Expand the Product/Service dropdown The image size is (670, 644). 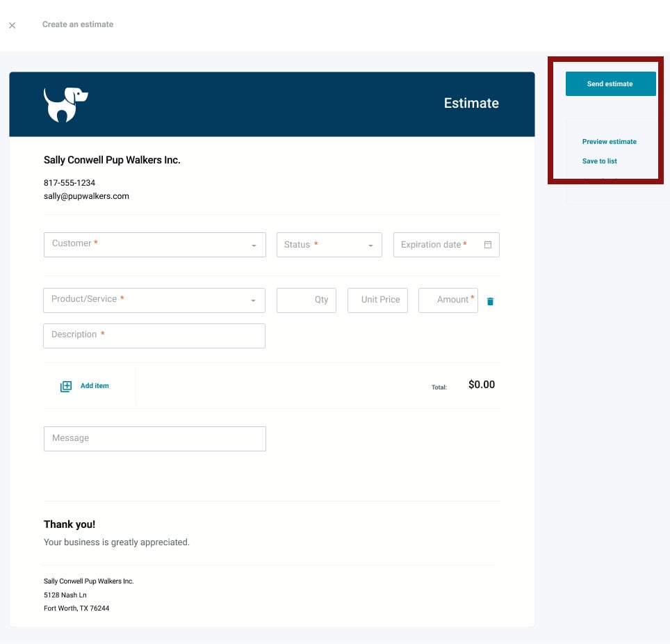click(252, 300)
